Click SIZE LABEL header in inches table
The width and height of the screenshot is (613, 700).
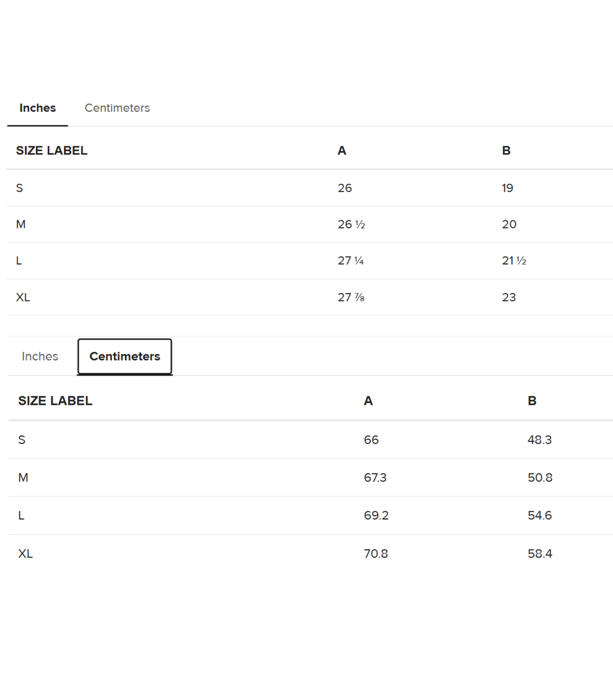[52, 151]
